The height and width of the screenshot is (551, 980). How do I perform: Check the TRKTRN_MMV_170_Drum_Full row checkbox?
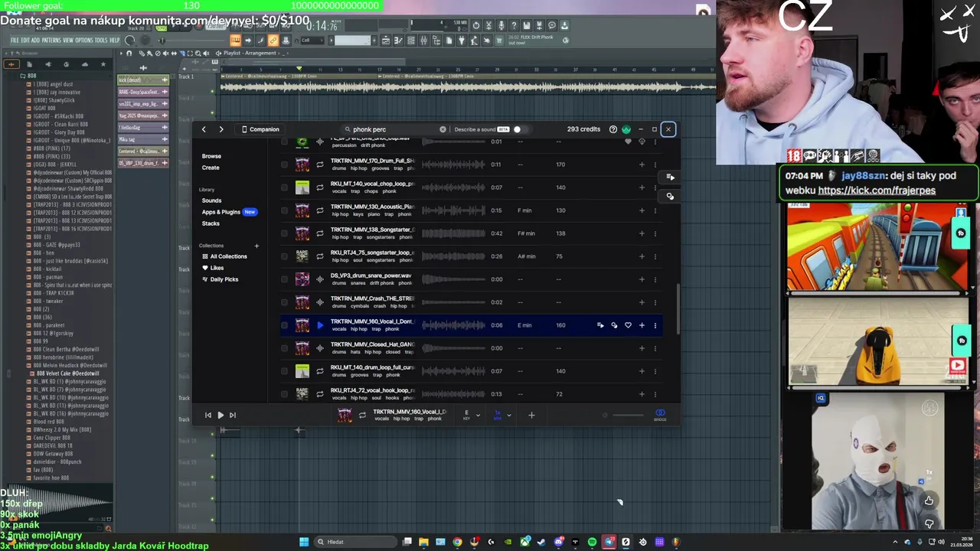click(285, 165)
